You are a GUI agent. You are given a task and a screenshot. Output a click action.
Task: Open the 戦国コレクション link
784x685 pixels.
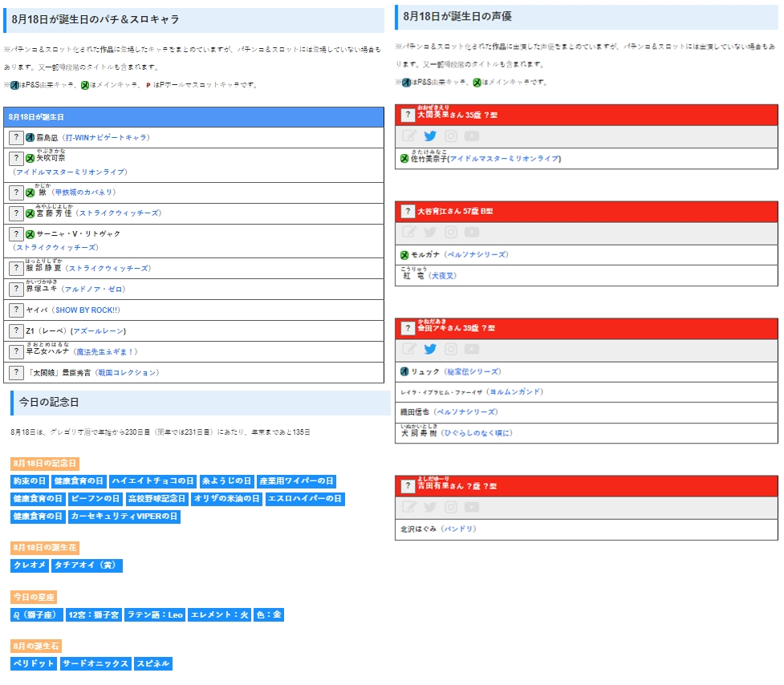(127, 373)
